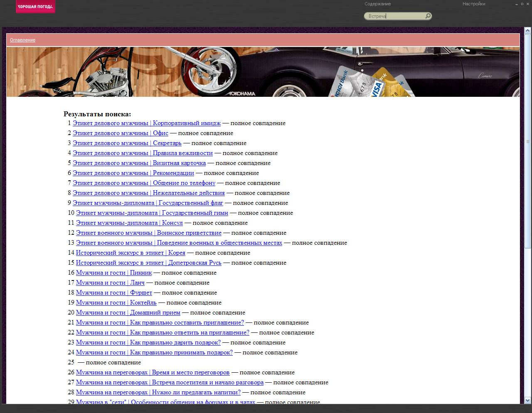Screen dimensions: 532x413
Task: Open the 'Содержание' menu
Action: [x=377, y=4]
